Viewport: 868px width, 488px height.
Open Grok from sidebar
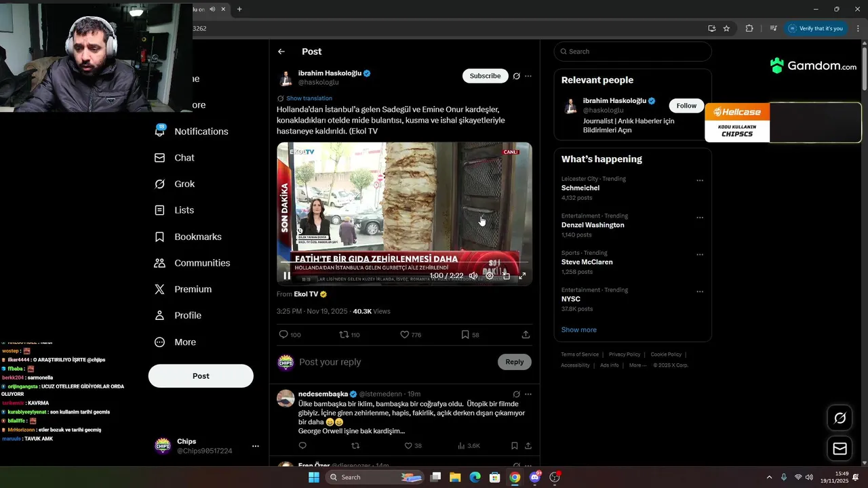(x=175, y=184)
